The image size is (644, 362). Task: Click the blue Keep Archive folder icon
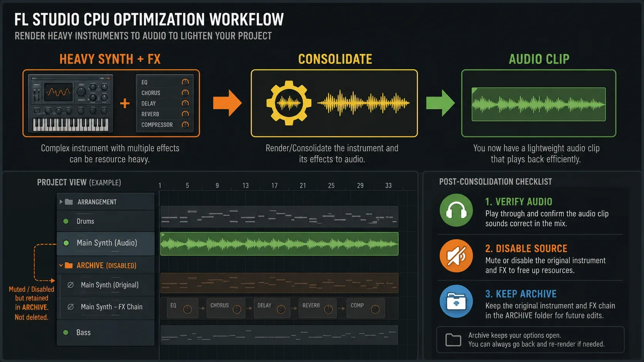(456, 301)
